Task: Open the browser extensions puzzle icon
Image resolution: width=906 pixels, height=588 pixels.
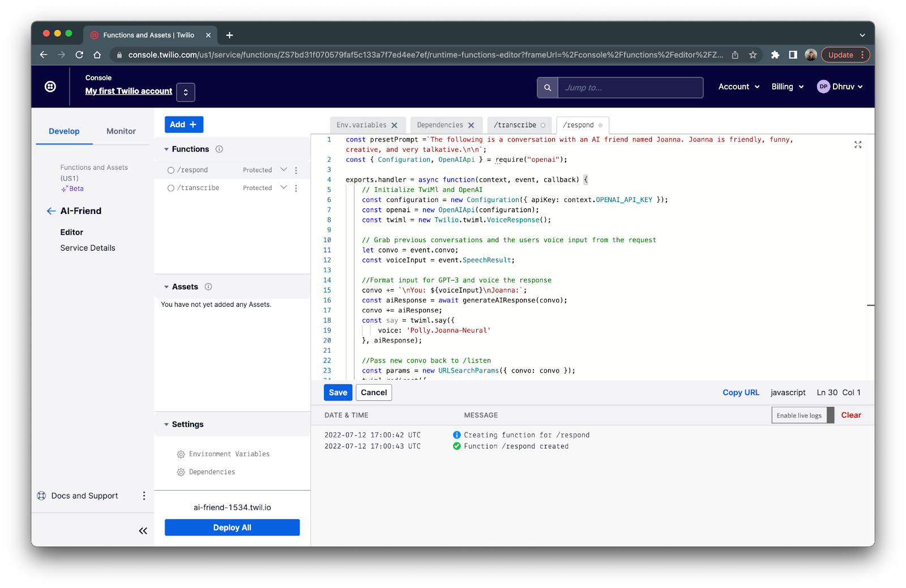Action: [775, 55]
